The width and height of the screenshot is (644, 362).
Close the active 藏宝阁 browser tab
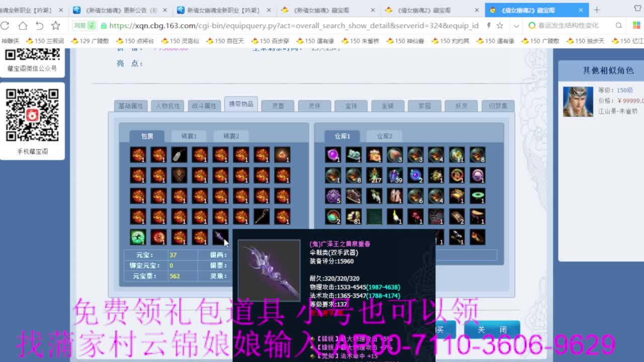coord(581,10)
